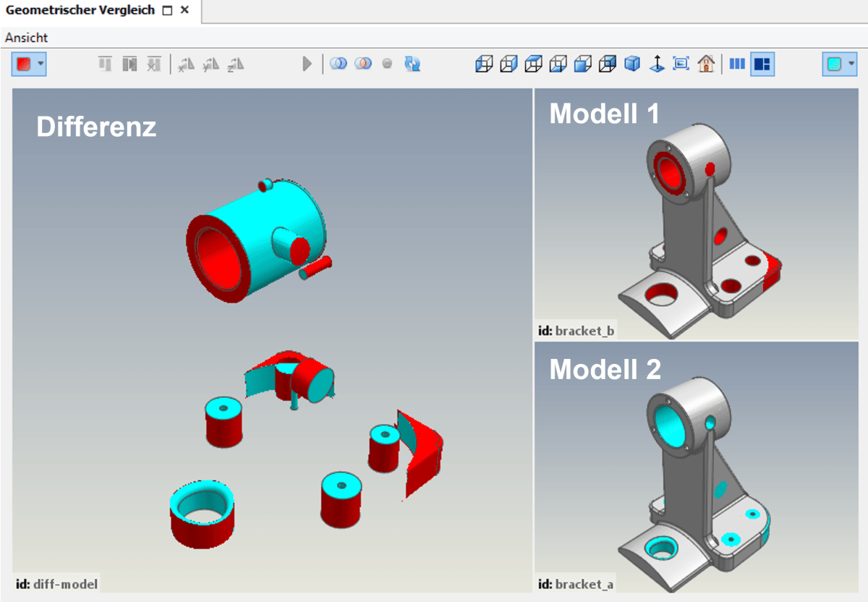Image resolution: width=868 pixels, height=602 pixels.
Task: Click the blue overlapping circles icon
Action: pos(338,64)
